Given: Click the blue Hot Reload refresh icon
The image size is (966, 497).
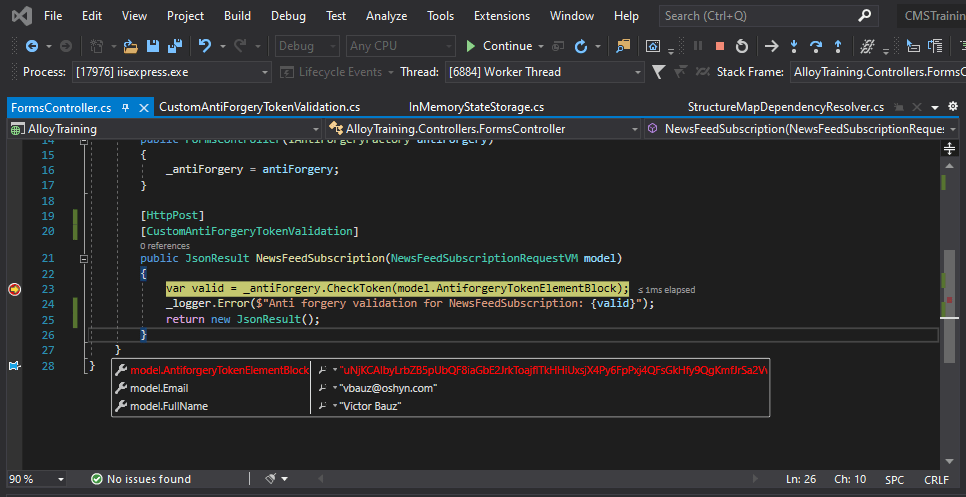Looking at the screenshot, I should pyautogui.click(x=581, y=46).
